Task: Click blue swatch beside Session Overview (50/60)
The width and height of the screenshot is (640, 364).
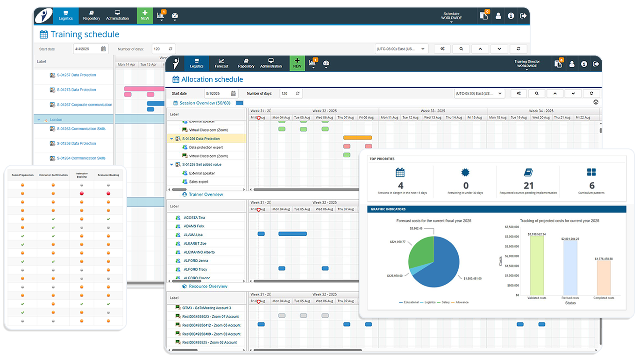Action: (240, 103)
